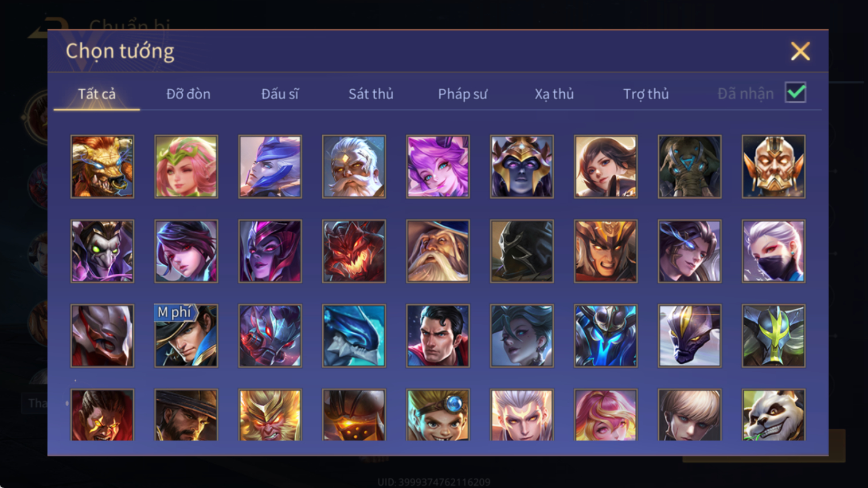The height and width of the screenshot is (488, 868).
Task: Toggle the Đã nhận checkbox
Action: [796, 93]
